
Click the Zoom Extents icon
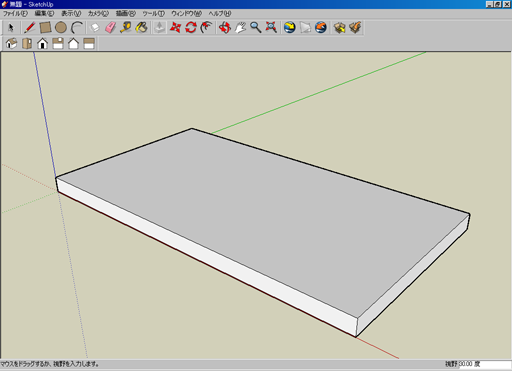271,27
